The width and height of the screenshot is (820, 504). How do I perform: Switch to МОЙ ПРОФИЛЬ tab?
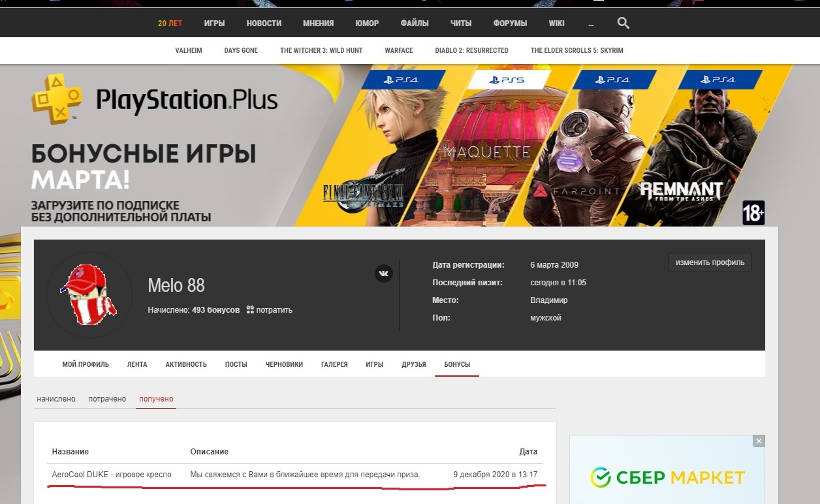pyautogui.click(x=86, y=364)
